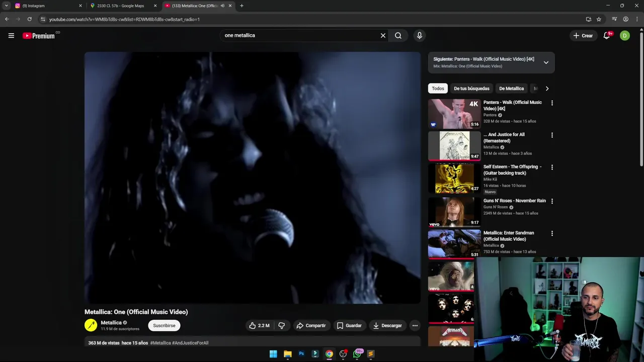Open Pantera Walk video thumbnail

tap(454, 114)
